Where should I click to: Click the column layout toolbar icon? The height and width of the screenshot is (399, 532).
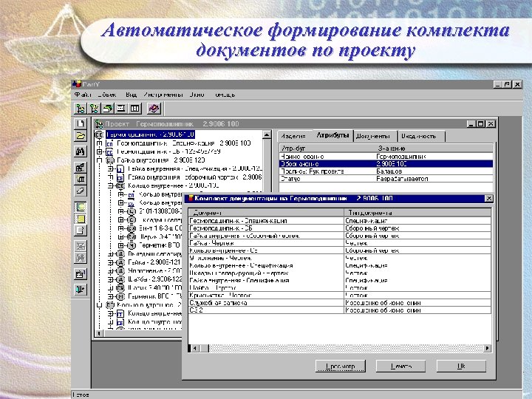[134, 109]
